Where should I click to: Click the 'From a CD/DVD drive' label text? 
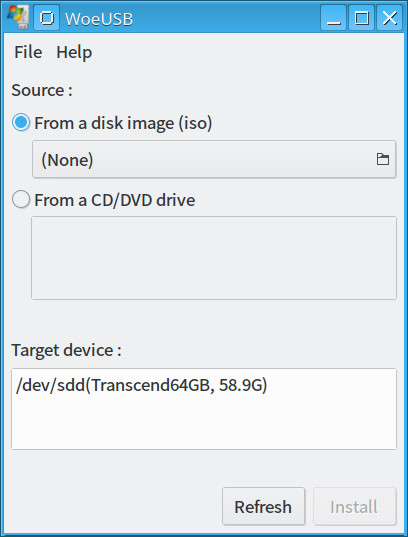tap(115, 200)
